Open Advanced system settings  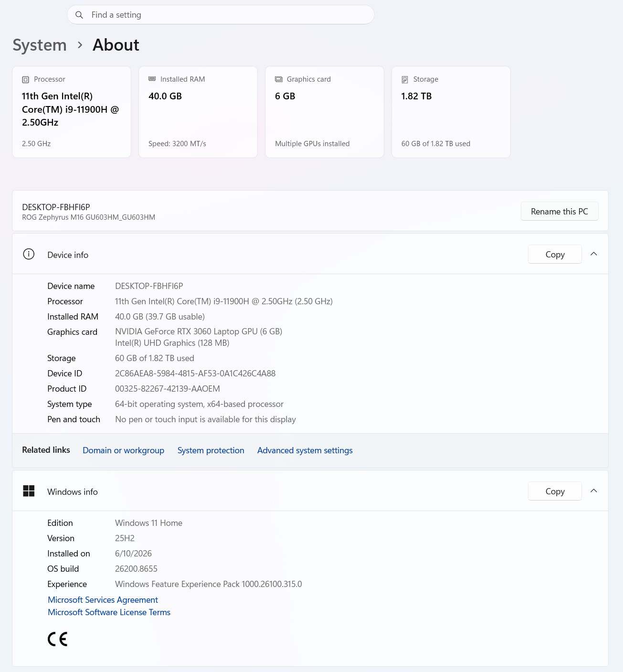coord(305,450)
